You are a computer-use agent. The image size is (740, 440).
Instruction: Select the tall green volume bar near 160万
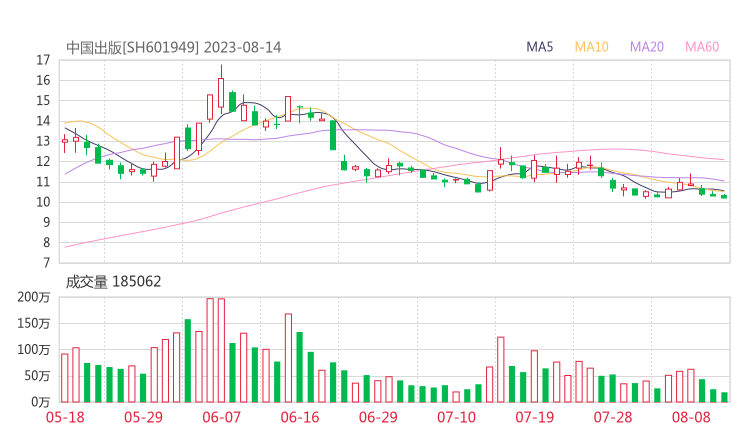click(x=187, y=361)
